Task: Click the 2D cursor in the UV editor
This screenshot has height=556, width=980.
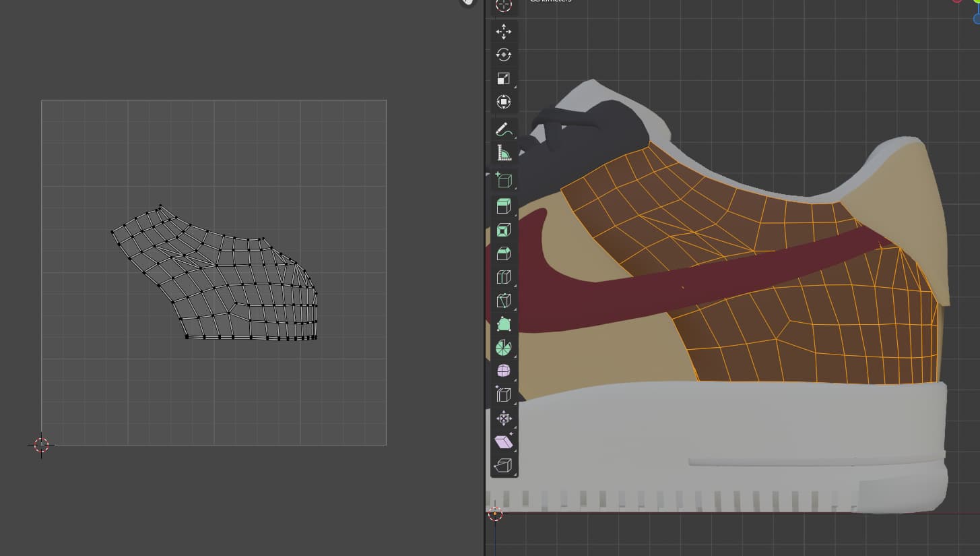Action: tap(42, 445)
